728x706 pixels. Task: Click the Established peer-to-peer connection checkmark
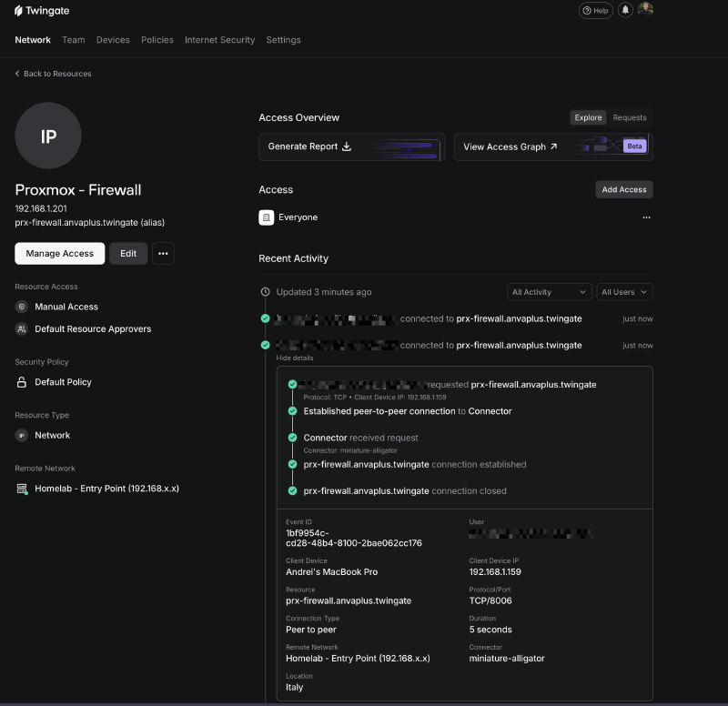(x=292, y=411)
